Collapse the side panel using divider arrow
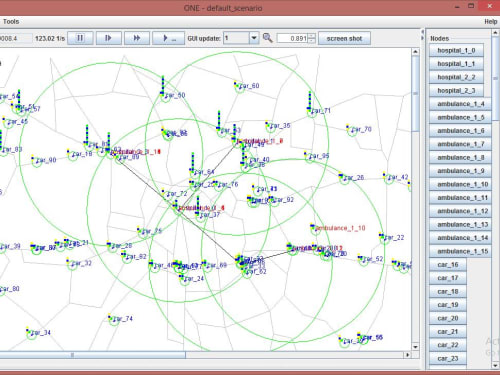This screenshot has height=375, width=500. tap(422, 38)
